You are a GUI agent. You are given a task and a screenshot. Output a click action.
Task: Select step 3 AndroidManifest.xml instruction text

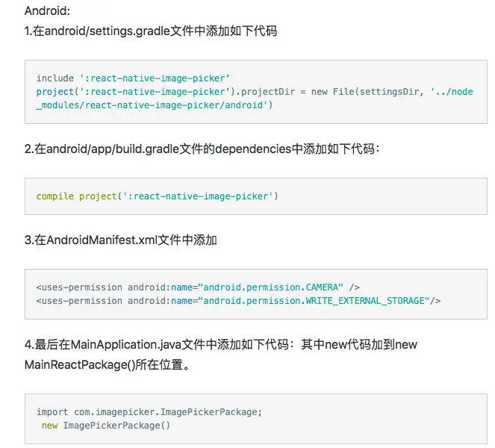(x=121, y=240)
